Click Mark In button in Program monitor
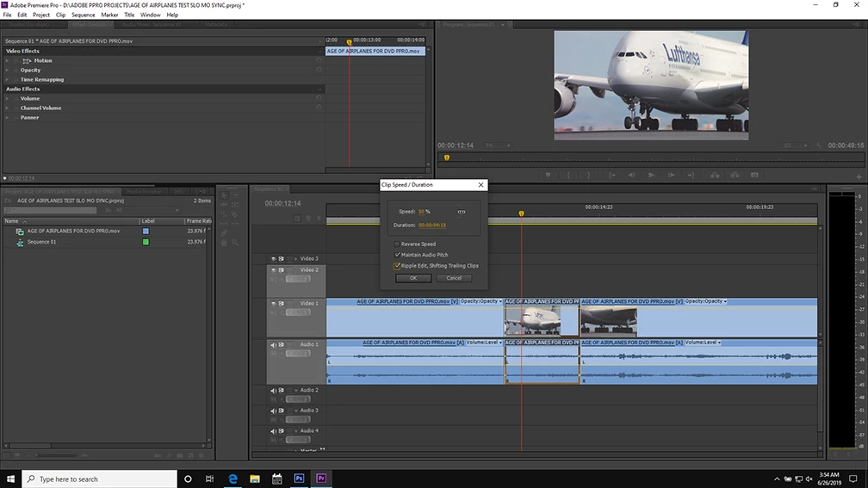The width and height of the screenshot is (868, 488). pos(568,175)
